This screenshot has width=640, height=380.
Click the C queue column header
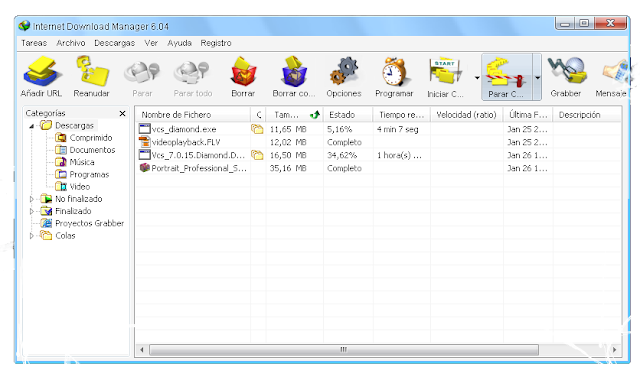pos(258,115)
